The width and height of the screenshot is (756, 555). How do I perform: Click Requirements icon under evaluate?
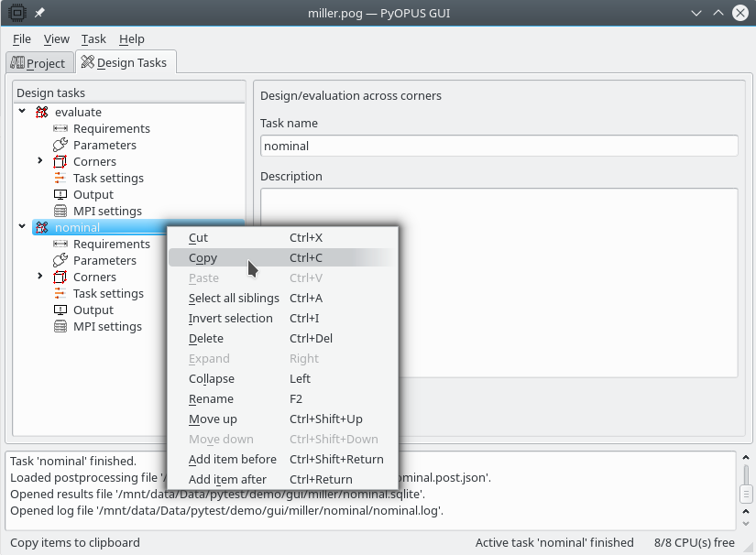click(60, 129)
